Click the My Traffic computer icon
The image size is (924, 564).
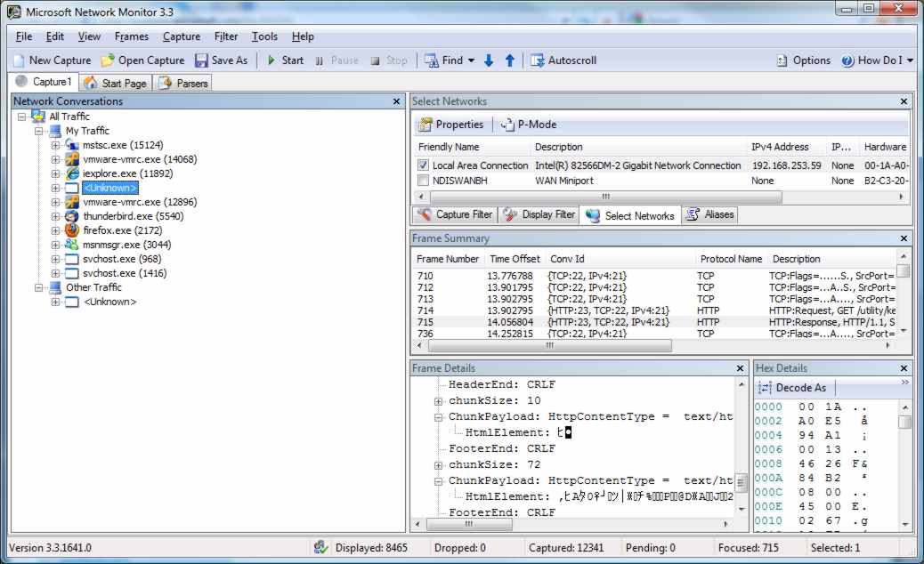(55, 131)
